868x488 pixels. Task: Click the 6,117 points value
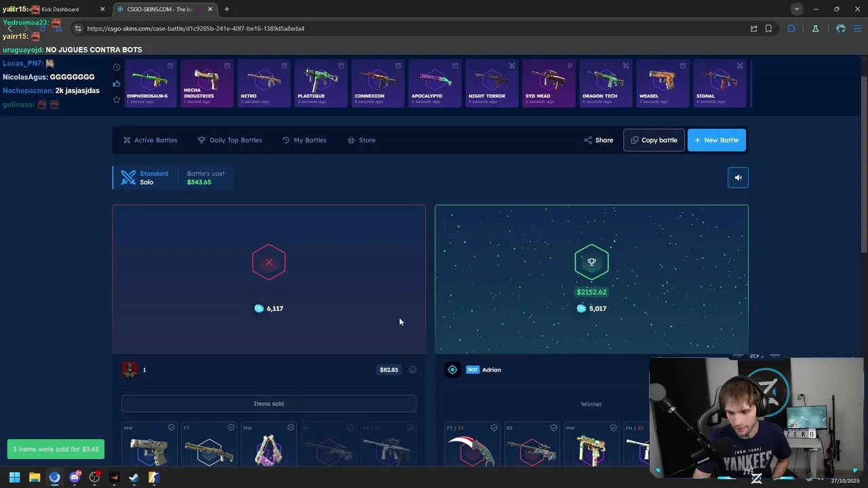coord(269,308)
